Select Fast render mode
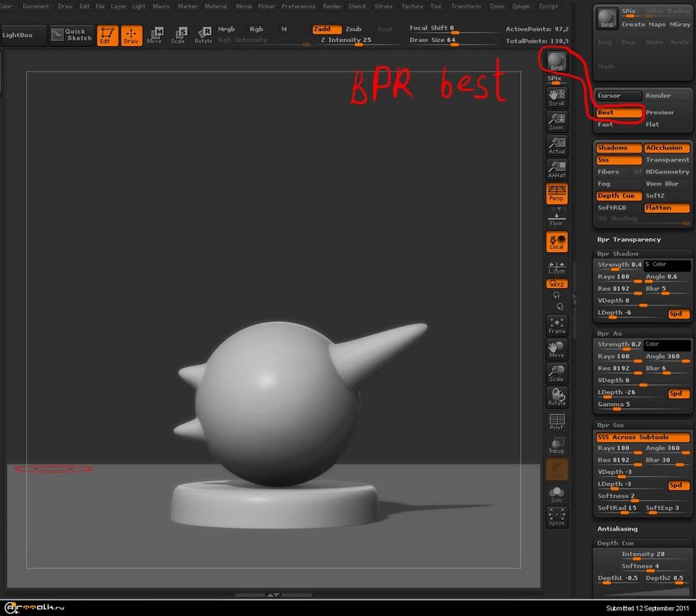 click(619, 125)
